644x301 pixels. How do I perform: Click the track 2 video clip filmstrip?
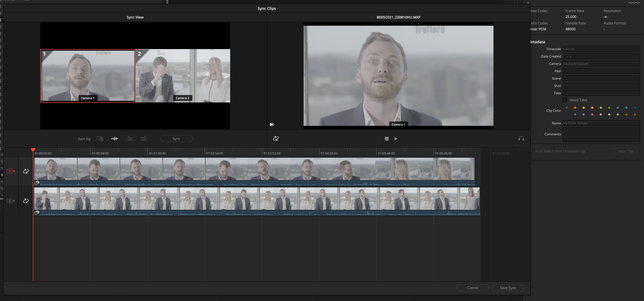tap(257, 198)
